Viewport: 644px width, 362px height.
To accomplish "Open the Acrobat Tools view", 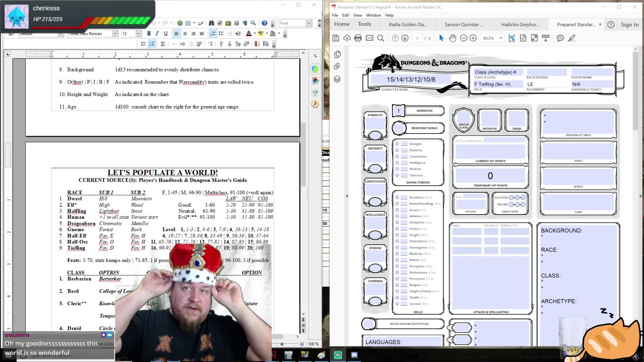I will click(x=364, y=24).
